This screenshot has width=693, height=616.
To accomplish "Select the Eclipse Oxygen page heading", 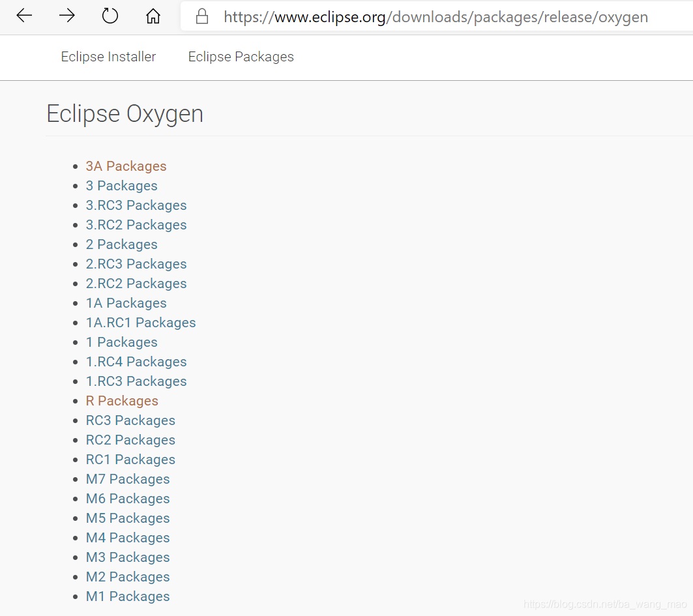I will click(x=125, y=114).
